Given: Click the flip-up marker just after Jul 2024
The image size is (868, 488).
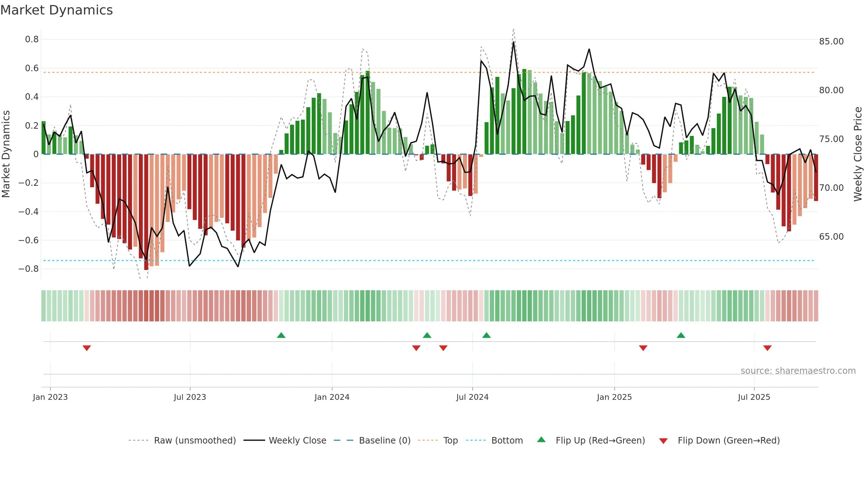Looking at the screenshot, I should click(x=486, y=335).
